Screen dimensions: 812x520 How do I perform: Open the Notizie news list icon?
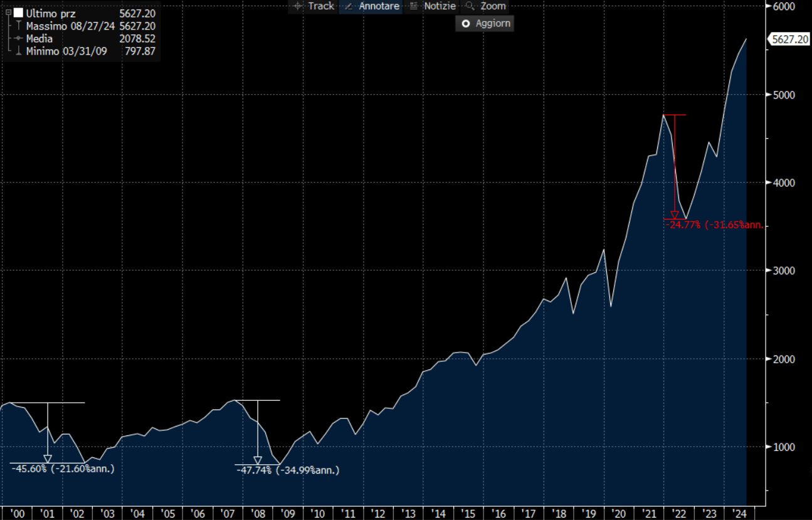(413, 6)
